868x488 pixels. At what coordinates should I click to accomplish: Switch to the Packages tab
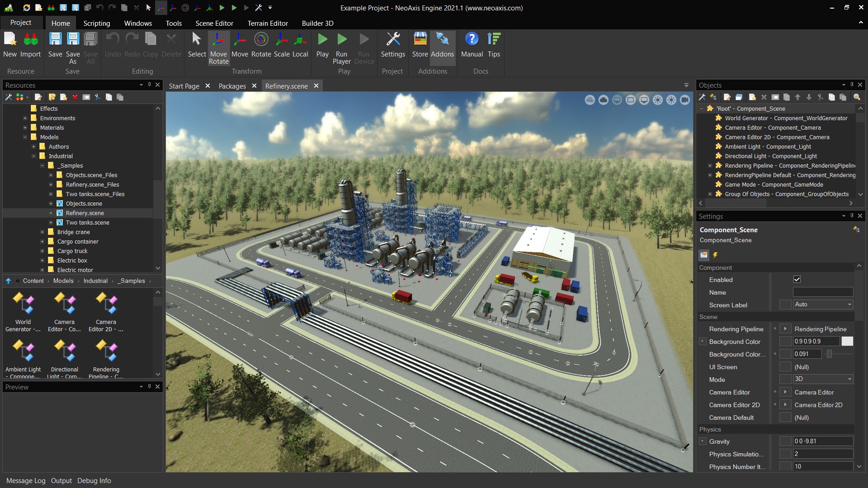232,86
